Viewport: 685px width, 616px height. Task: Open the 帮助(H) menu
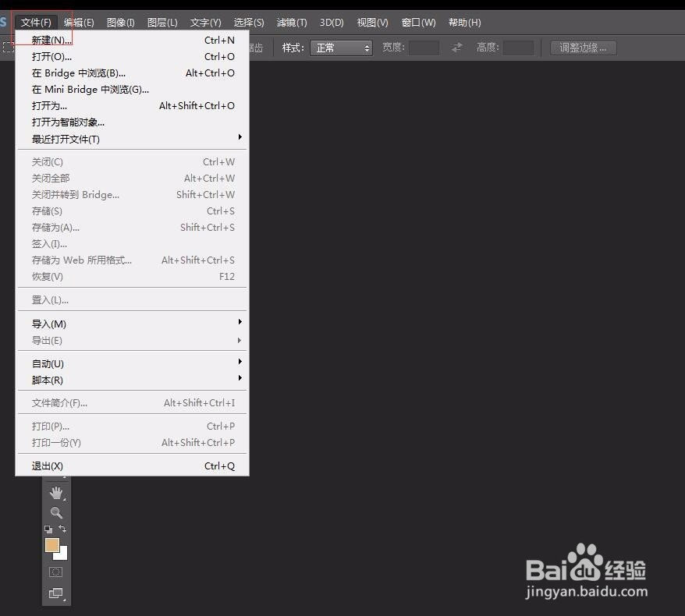[x=464, y=23]
